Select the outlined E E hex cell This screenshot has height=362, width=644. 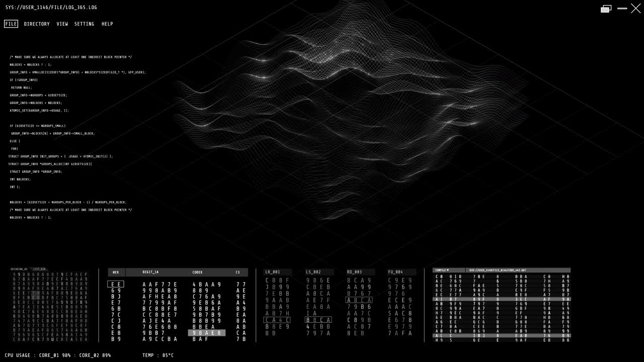pyautogui.click(x=115, y=284)
